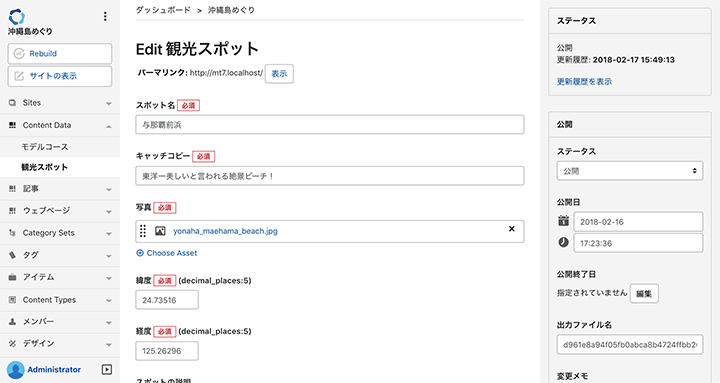
Task: Expand the Category Sets menu arrow
Action: [109, 234]
